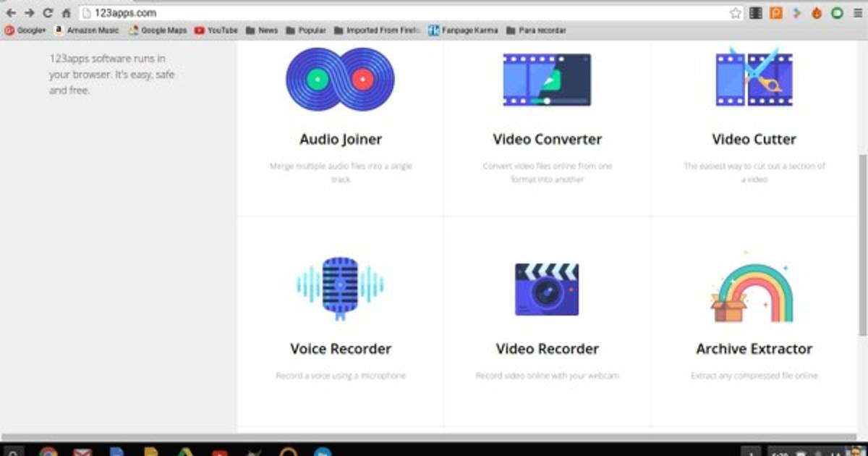Screen dimensions: 868x456
Task: Click the Video Converter title link
Action: point(547,139)
